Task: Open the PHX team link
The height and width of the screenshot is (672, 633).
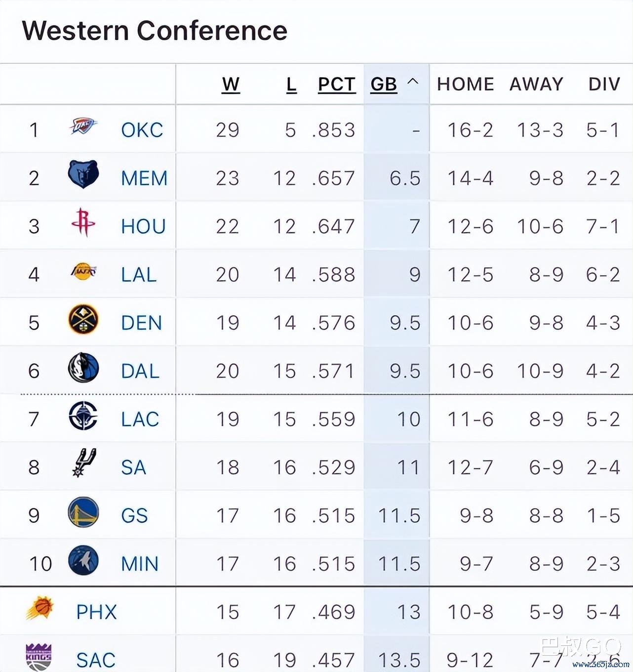Action: point(96,612)
